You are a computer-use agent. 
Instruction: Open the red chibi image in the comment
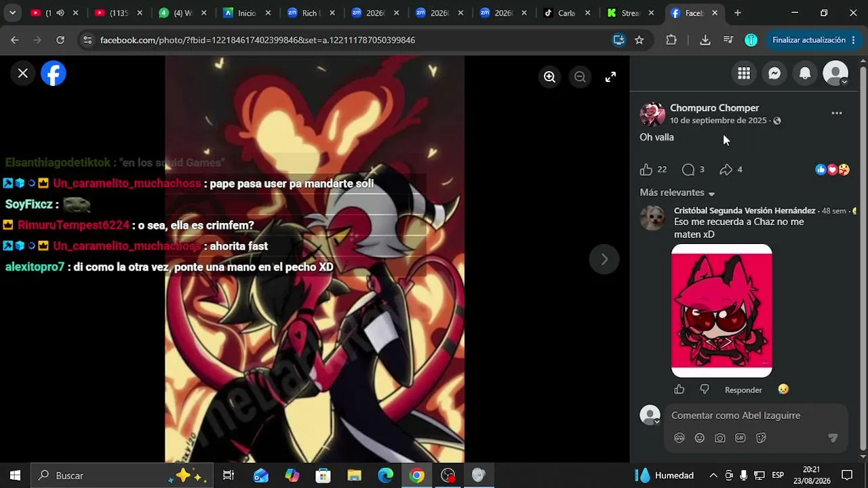(x=722, y=310)
